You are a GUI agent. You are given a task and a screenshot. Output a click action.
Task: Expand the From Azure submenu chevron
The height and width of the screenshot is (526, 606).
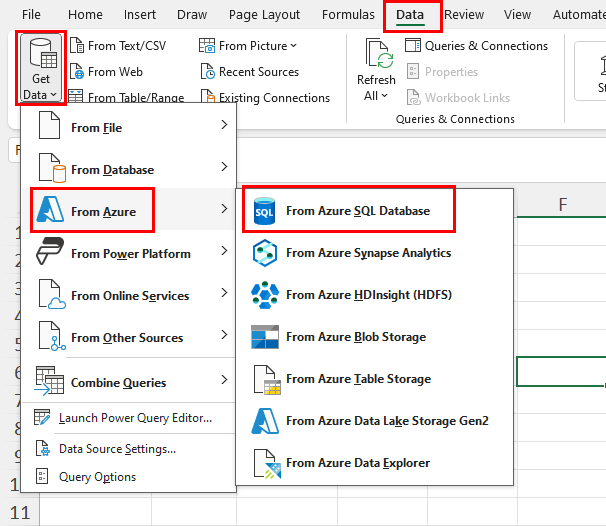224,209
